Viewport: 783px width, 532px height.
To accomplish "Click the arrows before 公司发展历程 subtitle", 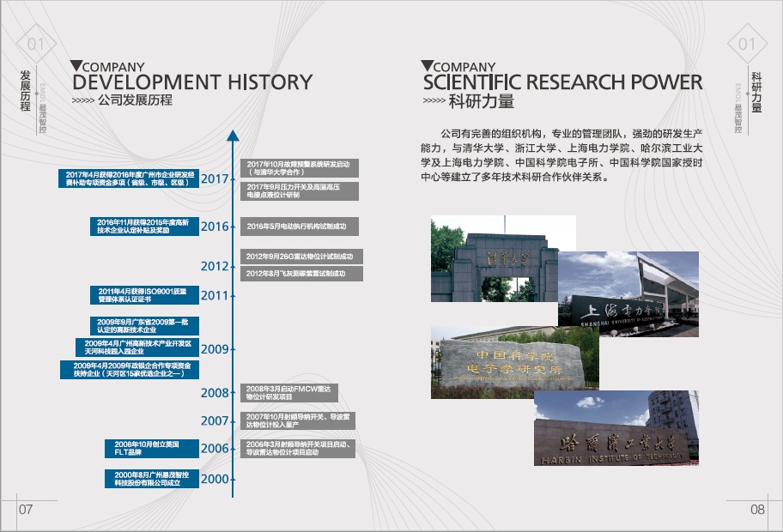I will pos(83,101).
